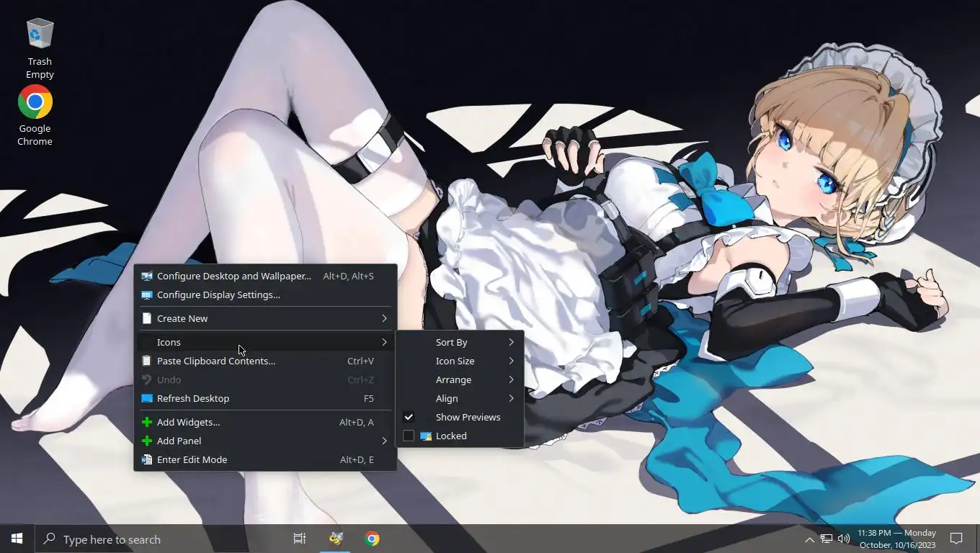This screenshot has width=980, height=553.
Task: Open Task View in the taskbar
Action: pos(300,539)
